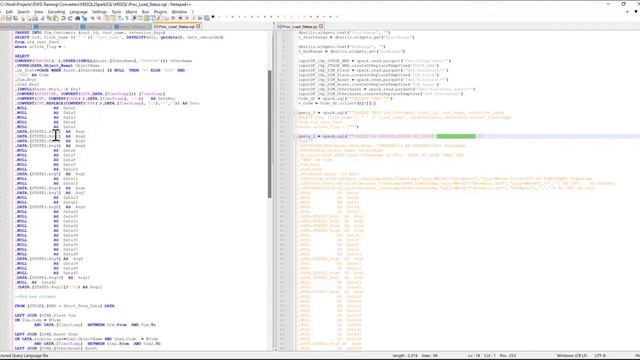Click the Zoom Out toolbar icon
640x360 pixels.
click(x=99, y=18)
